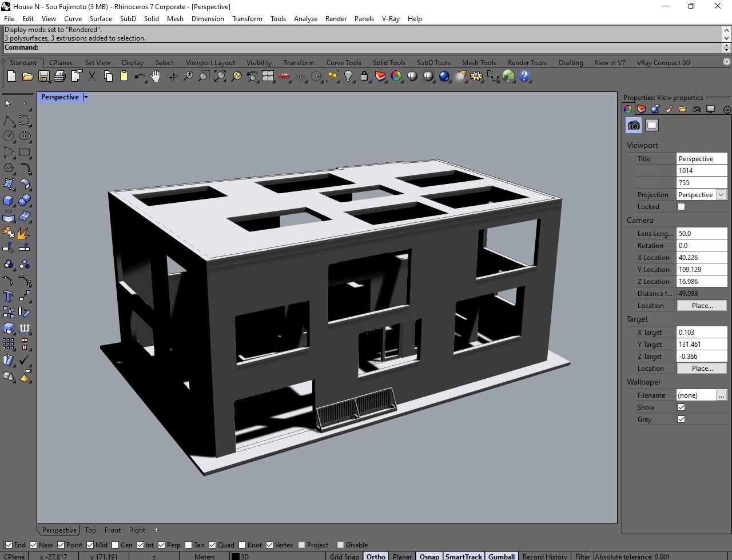Toggle the Near osnap checkbox
732x560 pixels.
33,545
